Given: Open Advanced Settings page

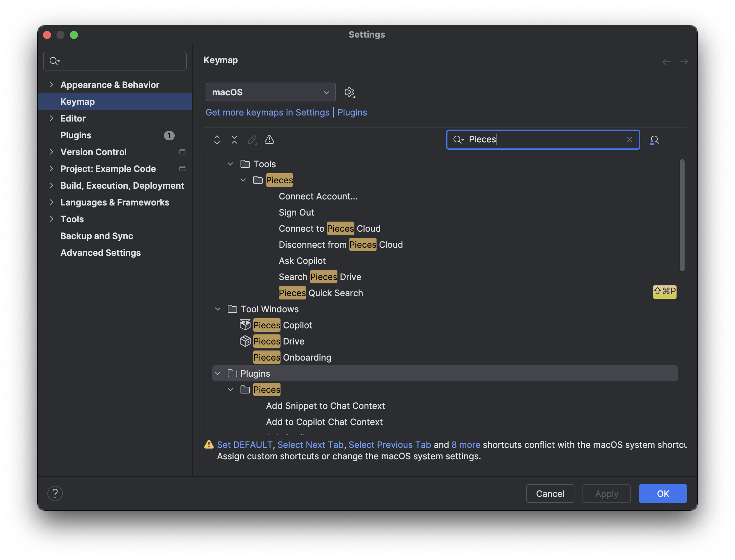Looking at the screenshot, I should [x=100, y=253].
